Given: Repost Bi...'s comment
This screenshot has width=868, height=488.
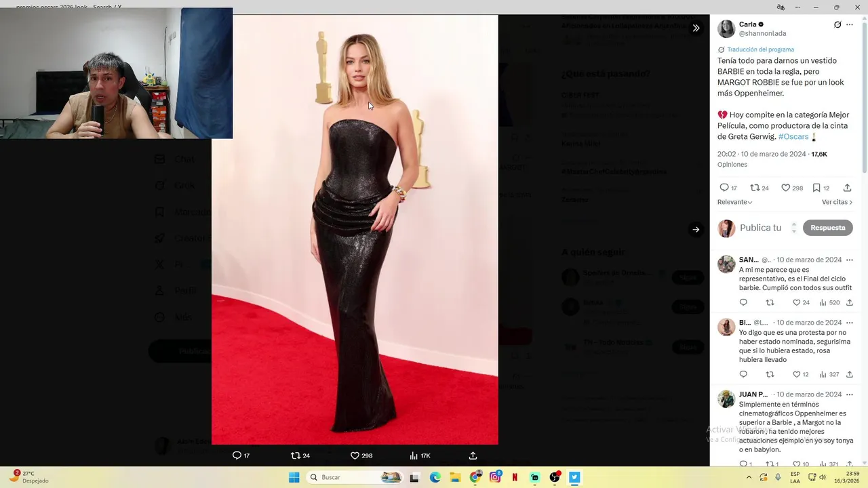Looking at the screenshot, I should pos(770,374).
